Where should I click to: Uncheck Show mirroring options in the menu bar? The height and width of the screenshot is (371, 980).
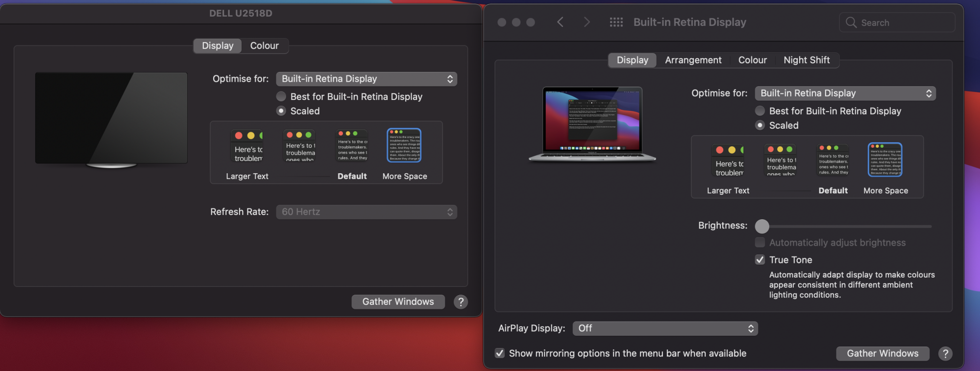pos(500,353)
